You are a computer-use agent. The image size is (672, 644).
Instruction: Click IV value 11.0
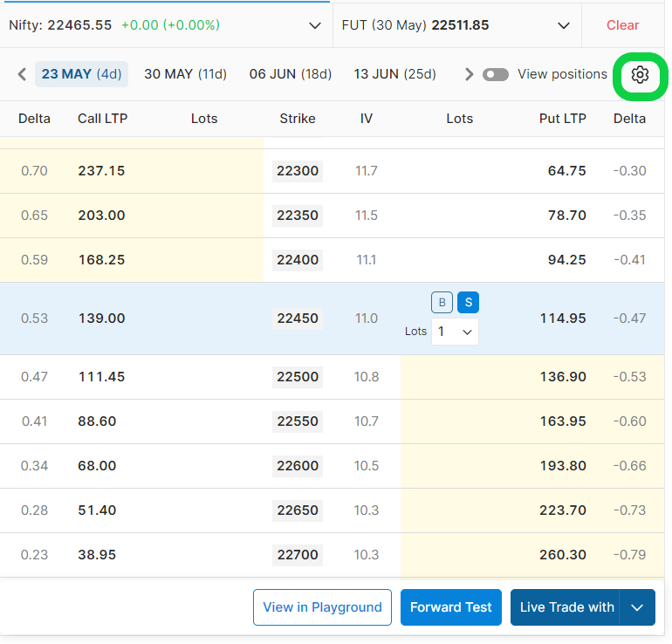(x=367, y=319)
